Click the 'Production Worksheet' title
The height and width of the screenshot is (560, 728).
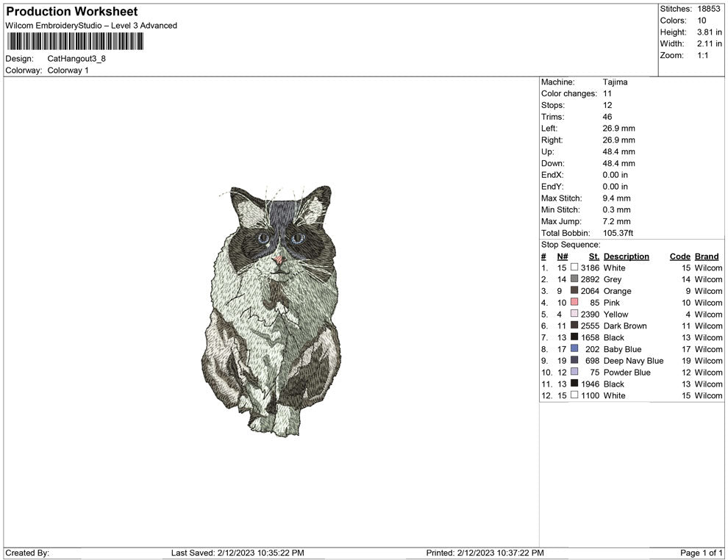click(x=72, y=12)
